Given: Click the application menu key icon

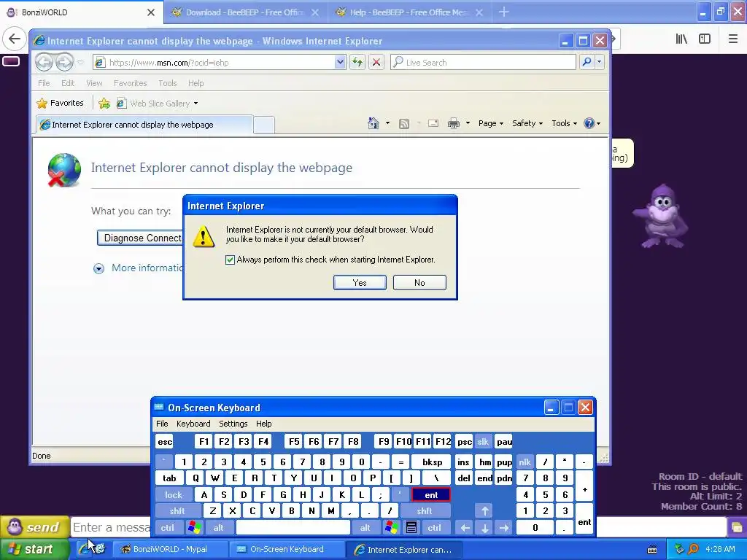Looking at the screenshot, I should click(411, 528).
